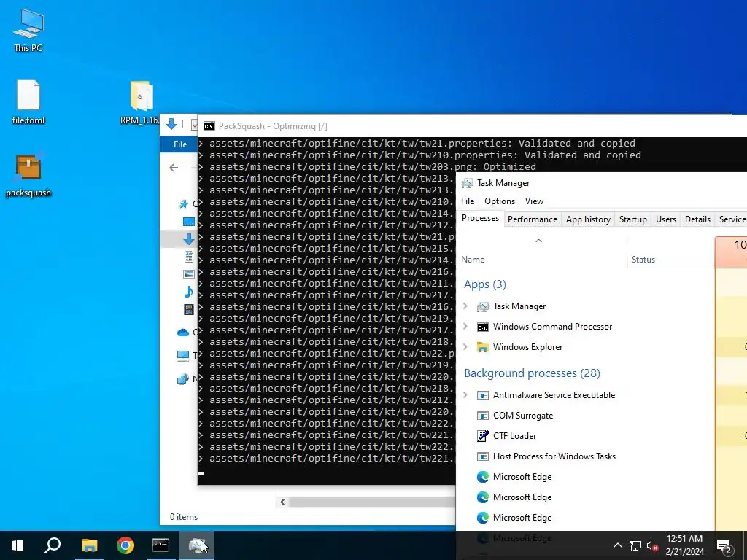The image size is (747, 560).
Task: Open File Explorer from the taskbar
Action: 90,545
